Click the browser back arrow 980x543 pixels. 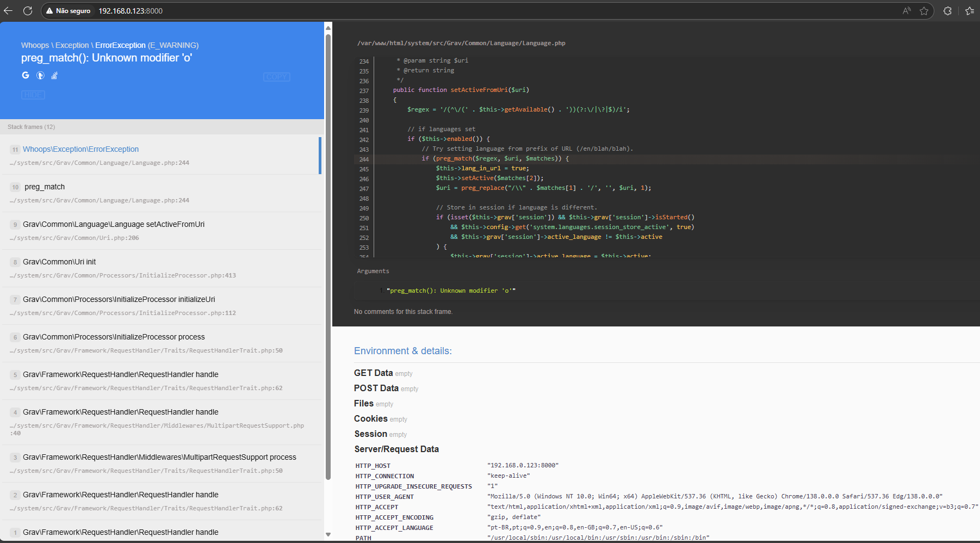tap(8, 11)
